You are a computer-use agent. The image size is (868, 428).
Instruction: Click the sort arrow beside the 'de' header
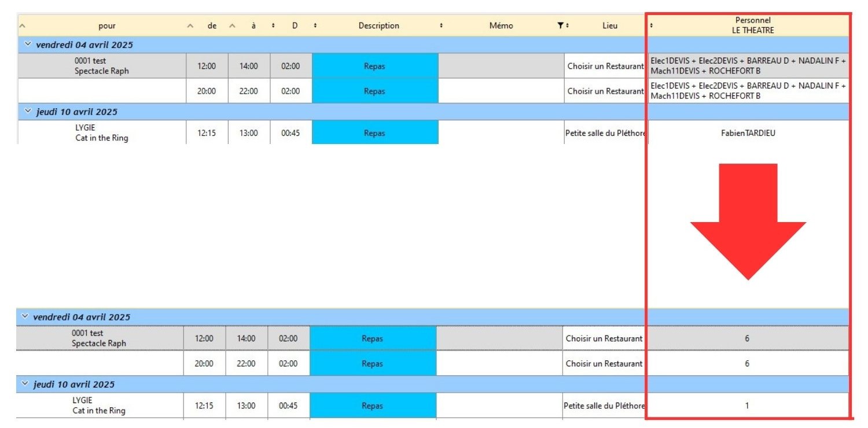click(190, 26)
